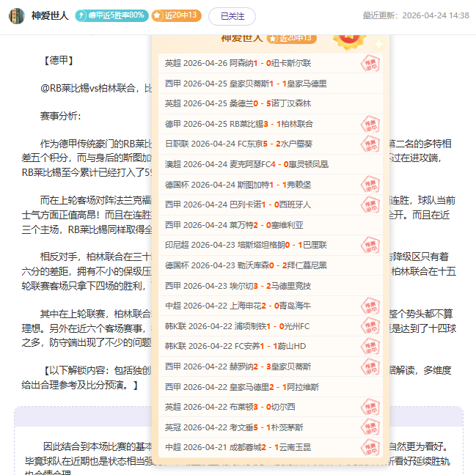476x475 pixels.
Task: Select row 西甲 赫罗纳2-3皇家贝蒂斯
Action: [x=271, y=367]
